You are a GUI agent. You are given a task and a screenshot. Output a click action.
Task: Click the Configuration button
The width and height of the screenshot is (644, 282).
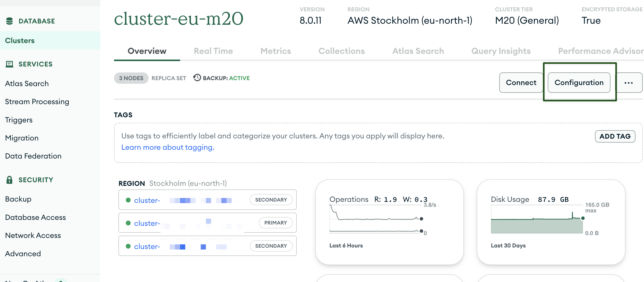579,83
